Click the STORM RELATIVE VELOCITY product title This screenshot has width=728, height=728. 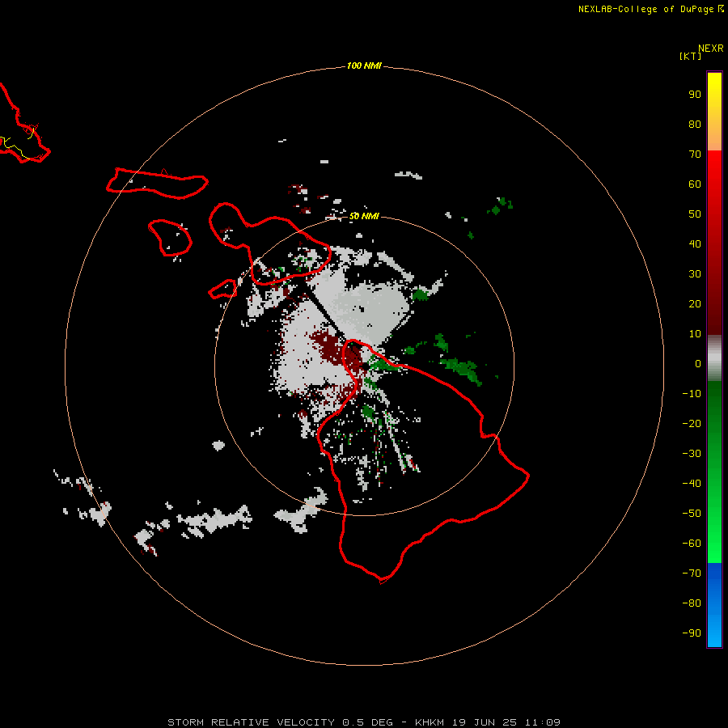(x=251, y=722)
